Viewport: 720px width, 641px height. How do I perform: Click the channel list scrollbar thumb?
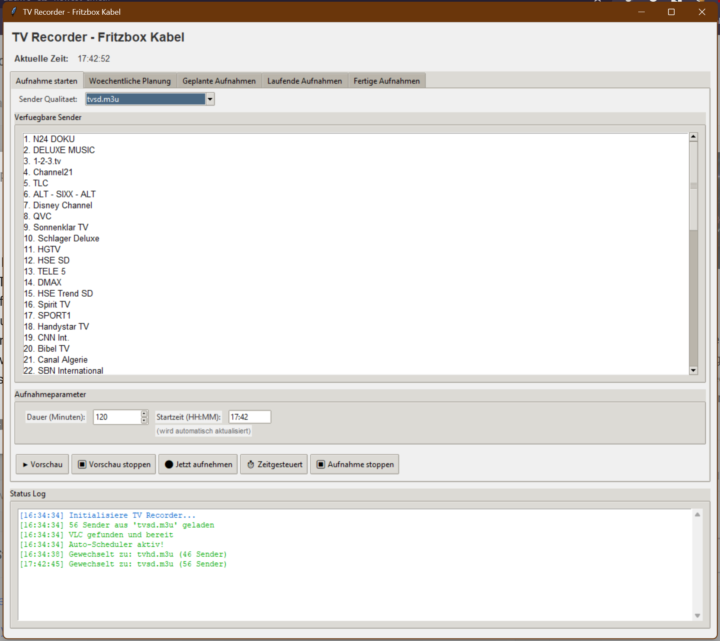click(x=693, y=186)
